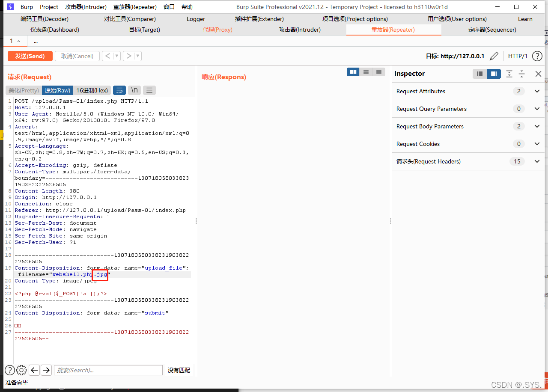Toggle the line-wrap icon in request toolbar
Screen dimensions: 548x392
point(119,90)
